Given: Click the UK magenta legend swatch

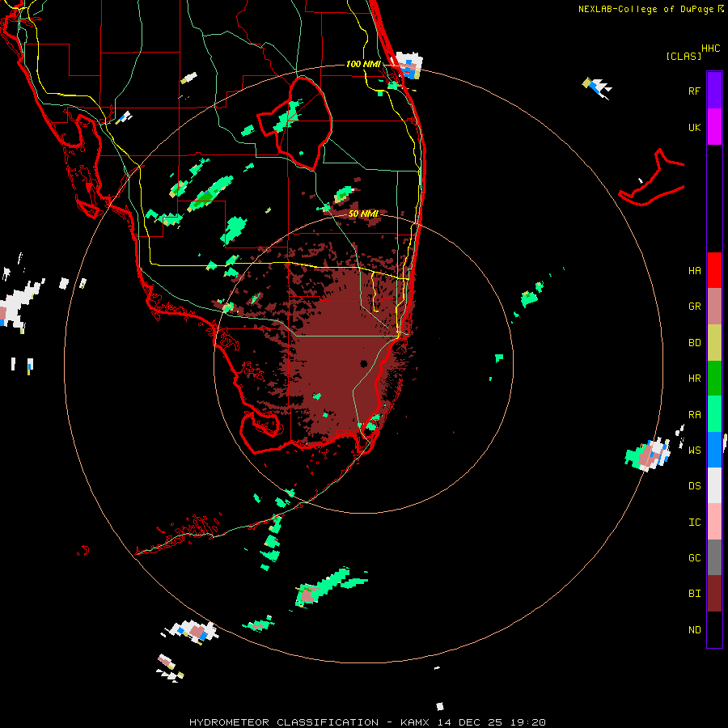Looking at the screenshot, I should point(714,126).
